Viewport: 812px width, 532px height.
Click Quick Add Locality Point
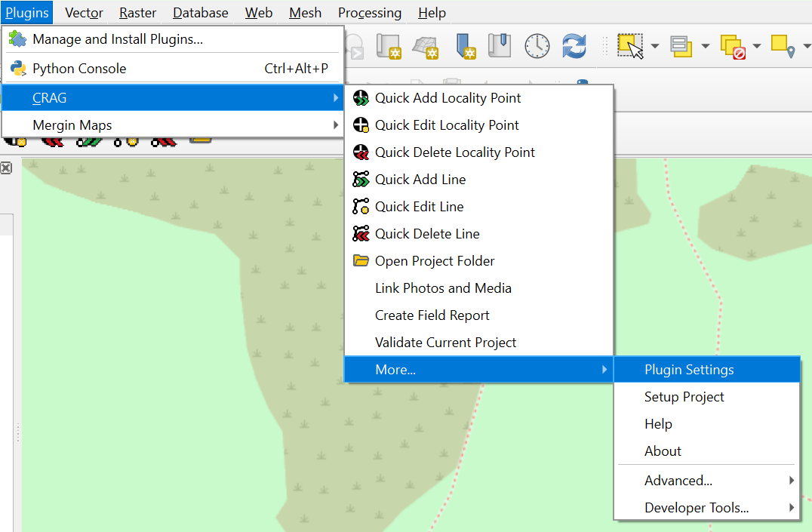[479, 98]
